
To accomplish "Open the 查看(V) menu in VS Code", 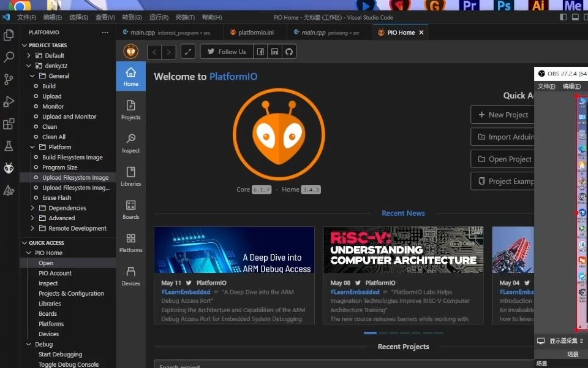I will point(105,17).
